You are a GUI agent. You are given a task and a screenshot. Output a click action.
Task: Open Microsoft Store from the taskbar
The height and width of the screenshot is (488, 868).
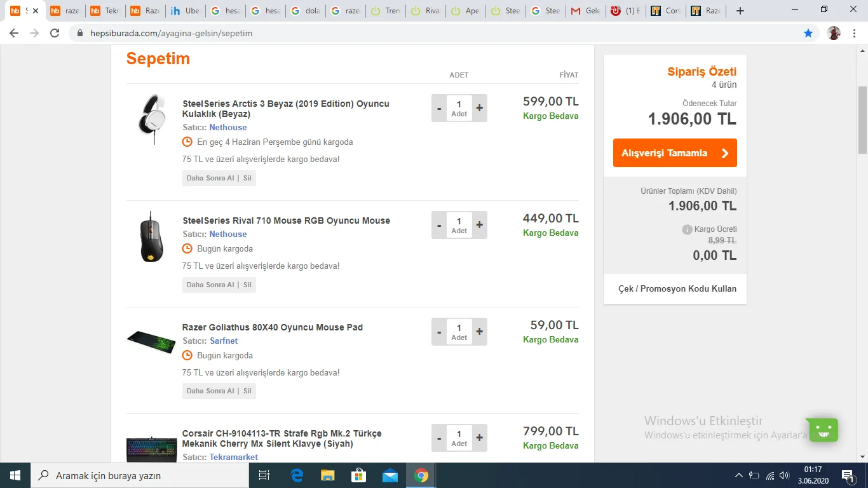[359, 475]
